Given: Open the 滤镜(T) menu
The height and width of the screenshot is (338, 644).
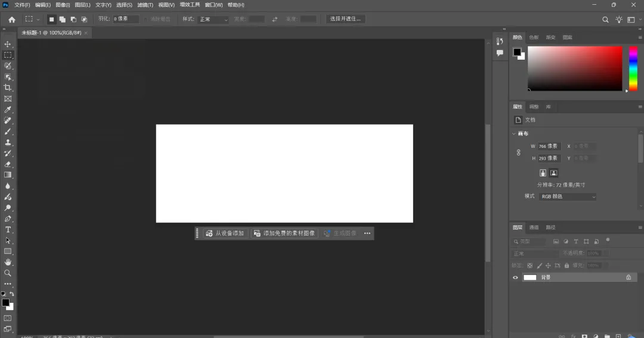Looking at the screenshot, I should 145,5.
